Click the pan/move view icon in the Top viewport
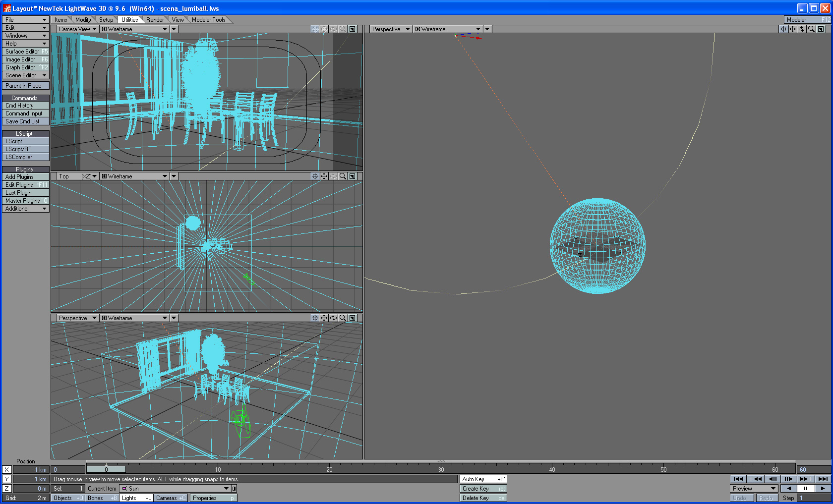The width and height of the screenshot is (833, 504). point(324,176)
